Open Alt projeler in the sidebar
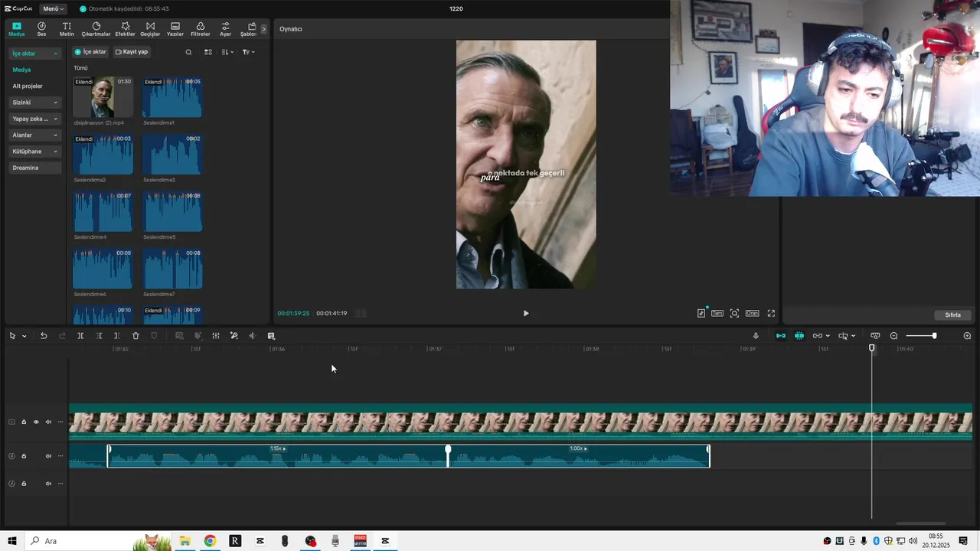980x551 pixels. coord(28,86)
